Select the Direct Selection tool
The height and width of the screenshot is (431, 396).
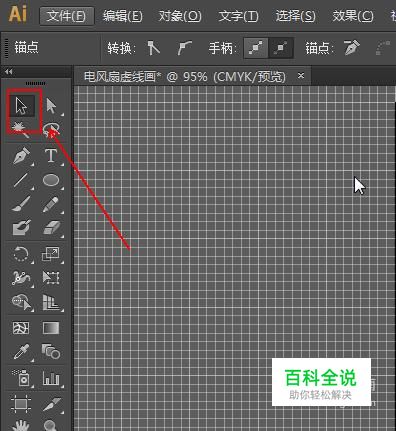51,106
